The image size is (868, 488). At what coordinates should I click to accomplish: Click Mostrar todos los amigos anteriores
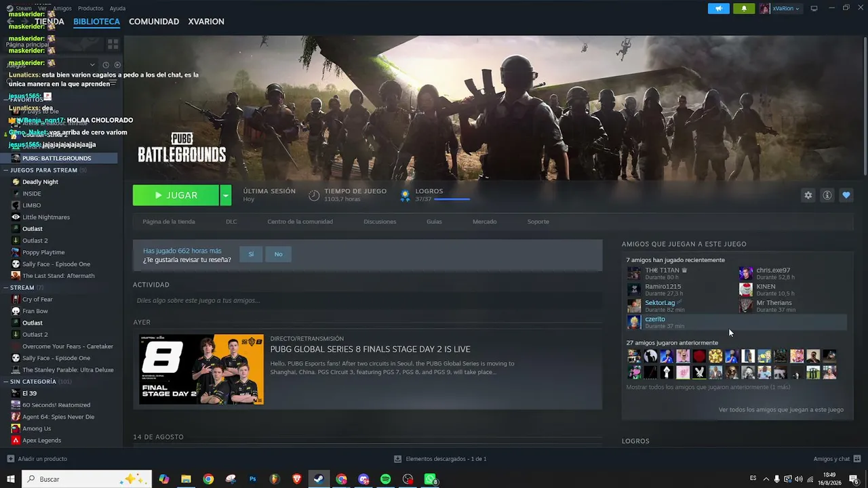click(x=708, y=387)
